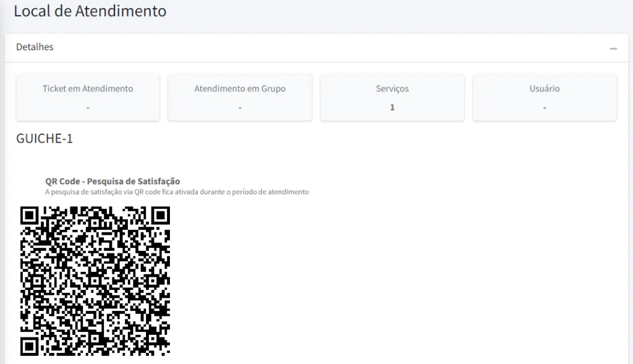Click the QR Code - Pesquisa de Satisfação title

tap(113, 181)
